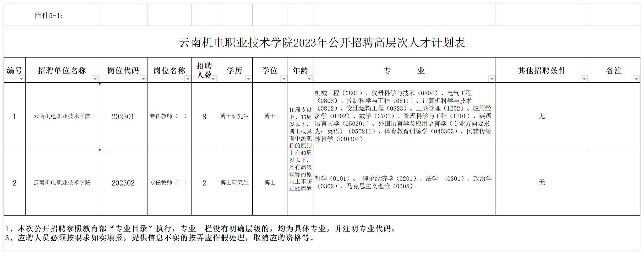Select footnote line starting 1、本次公开招聘参照教育部
644x254 pixels.
pos(200,228)
